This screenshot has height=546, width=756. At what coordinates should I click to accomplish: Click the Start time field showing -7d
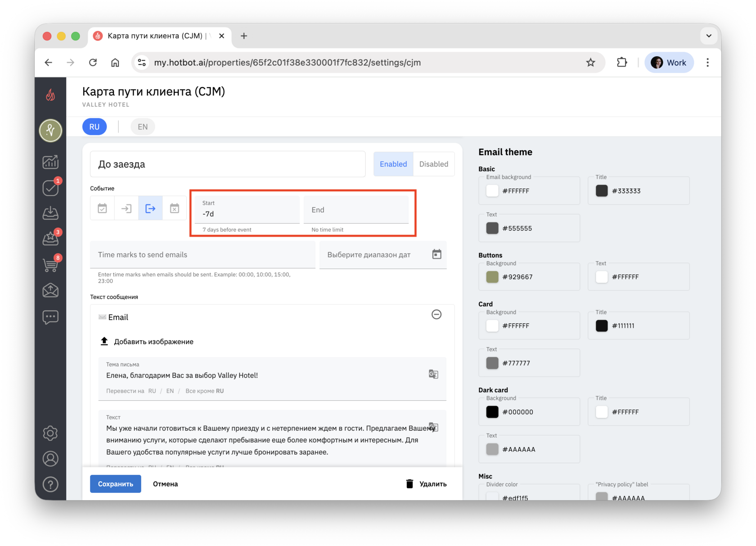[247, 210]
